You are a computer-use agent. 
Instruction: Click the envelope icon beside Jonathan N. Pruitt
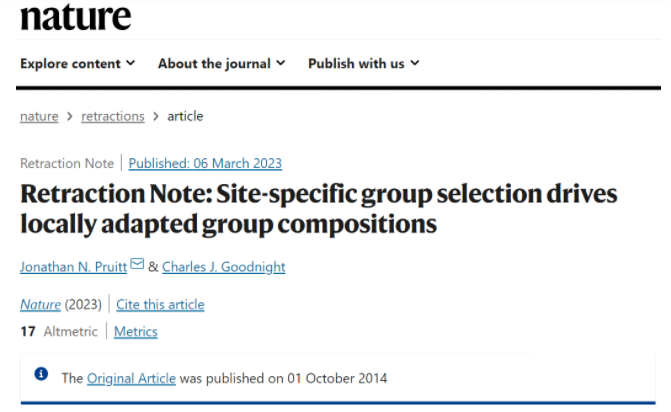(137, 264)
